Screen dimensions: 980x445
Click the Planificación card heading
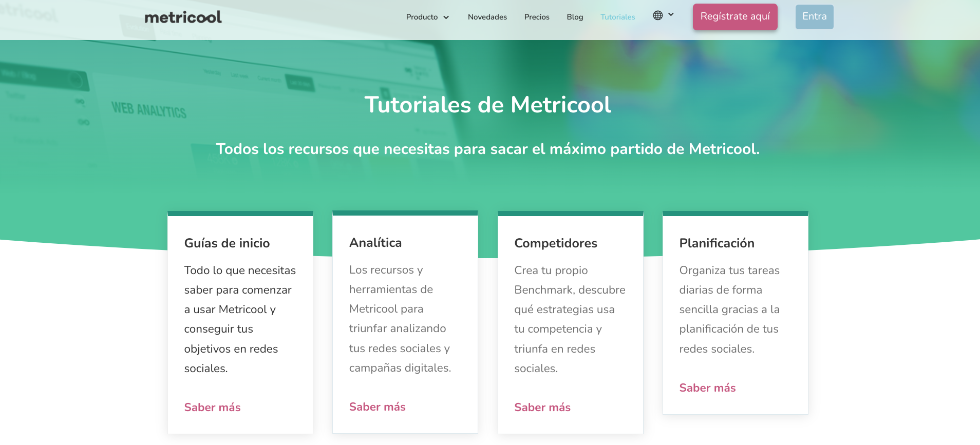[x=717, y=243]
